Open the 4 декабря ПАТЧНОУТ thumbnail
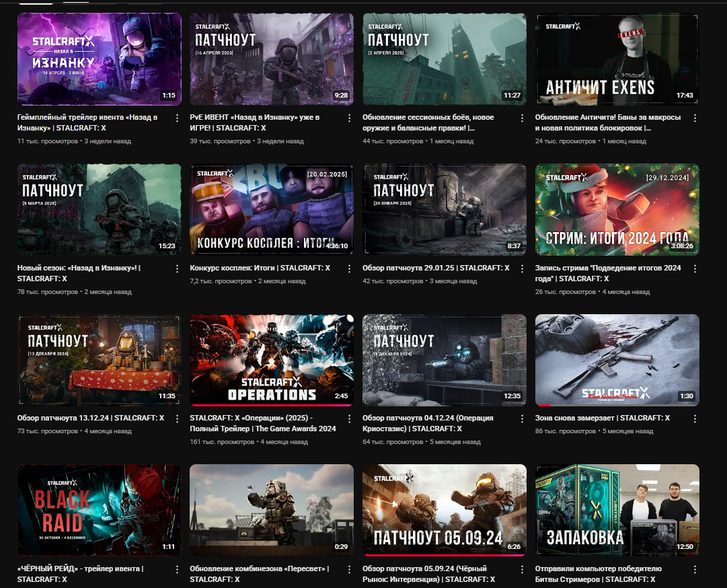The height and width of the screenshot is (588, 727). click(x=444, y=360)
